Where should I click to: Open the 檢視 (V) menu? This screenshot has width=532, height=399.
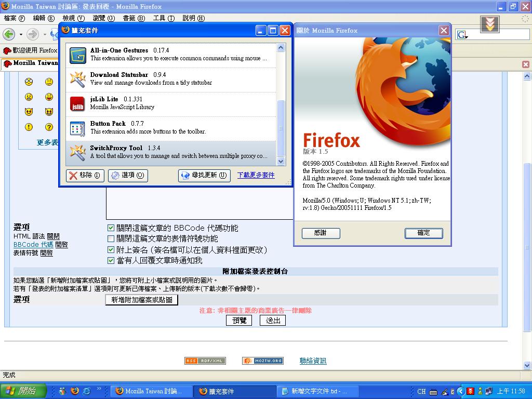[x=74, y=18]
